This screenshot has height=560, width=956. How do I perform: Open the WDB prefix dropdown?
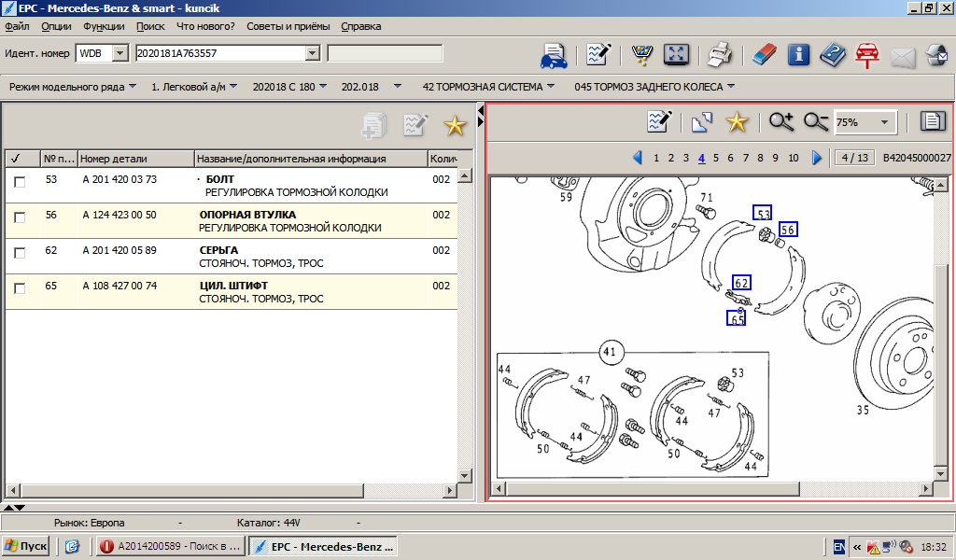(x=120, y=53)
